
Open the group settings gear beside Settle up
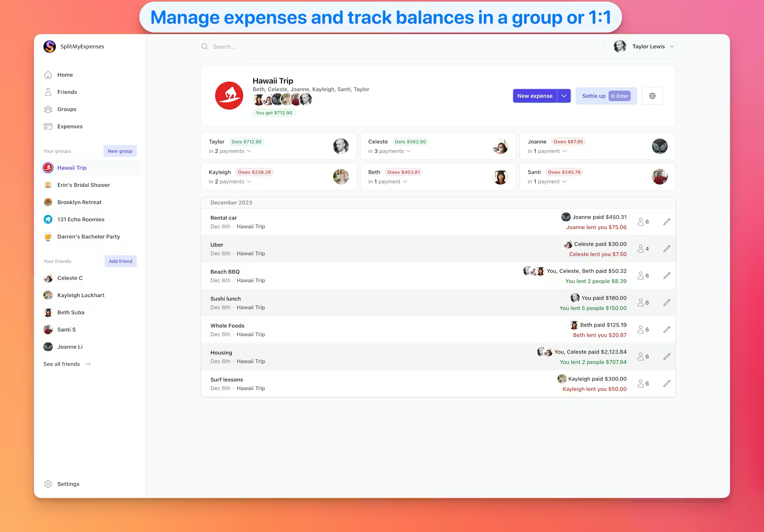point(652,96)
